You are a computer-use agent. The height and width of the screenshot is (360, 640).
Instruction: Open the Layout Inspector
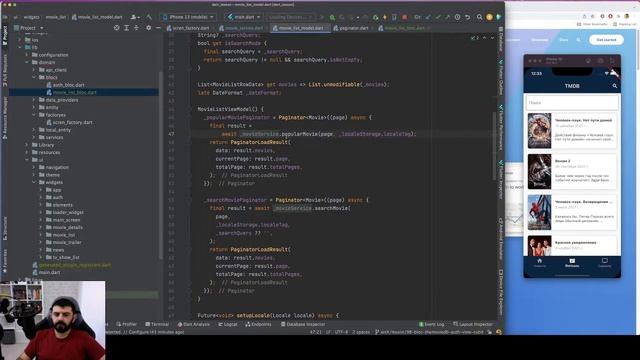coord(473,324)
